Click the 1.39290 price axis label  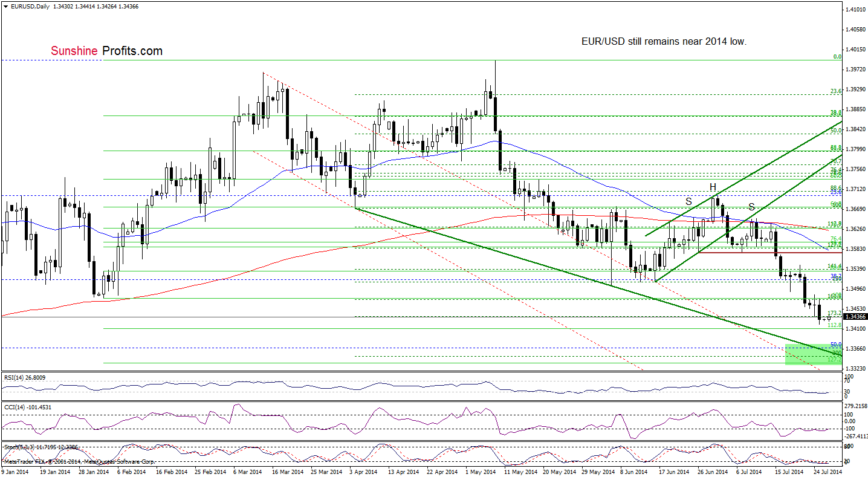click(x=856, y=89)
